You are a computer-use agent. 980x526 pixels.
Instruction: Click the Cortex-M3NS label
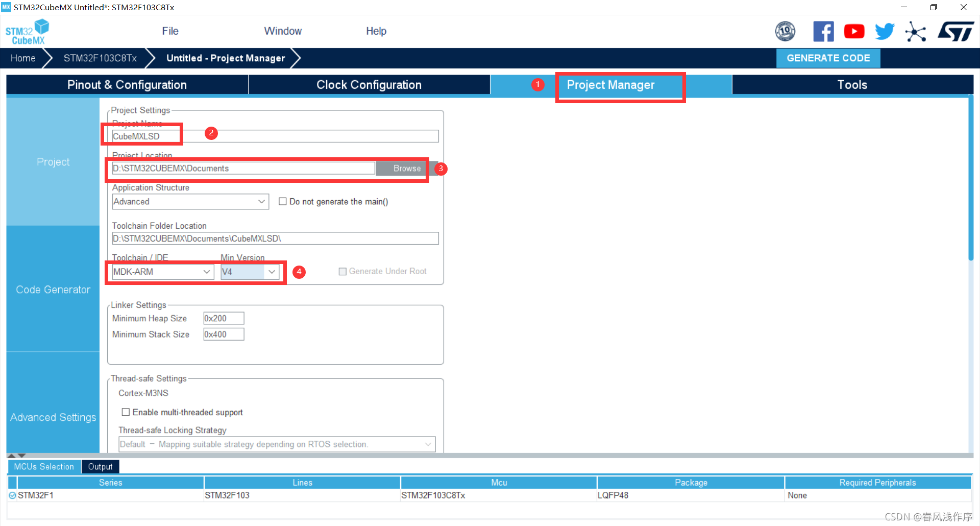click(143, 393)
